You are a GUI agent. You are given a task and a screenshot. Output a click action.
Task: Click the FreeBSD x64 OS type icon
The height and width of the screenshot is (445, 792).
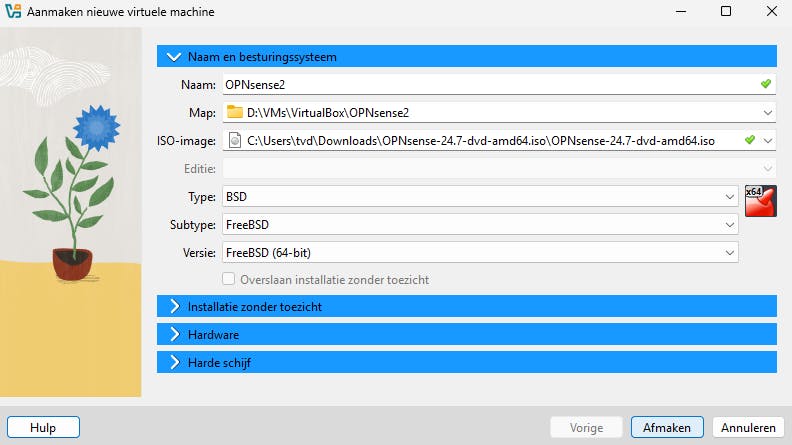click(761, 201)
